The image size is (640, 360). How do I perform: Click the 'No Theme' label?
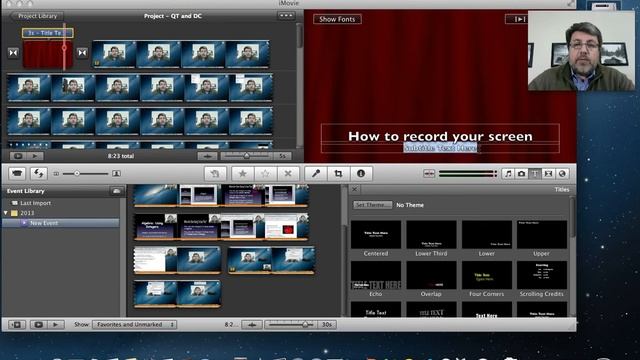pyautogui.click(x=410, y=205)
